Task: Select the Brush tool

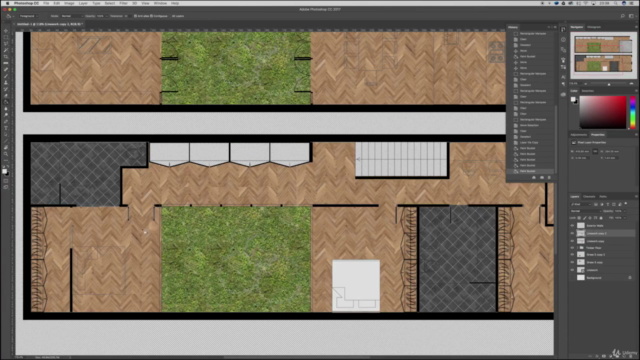Action: 6,76
